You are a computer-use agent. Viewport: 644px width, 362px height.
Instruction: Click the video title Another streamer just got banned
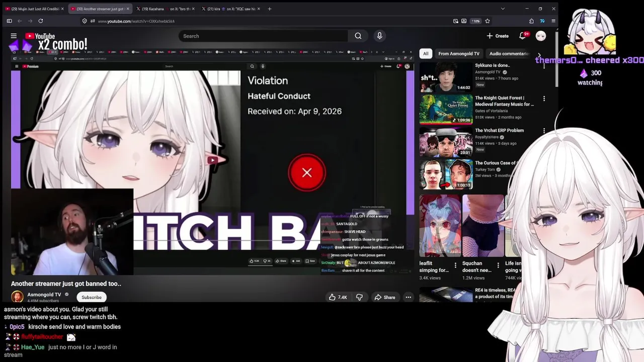tap(66, 284)
